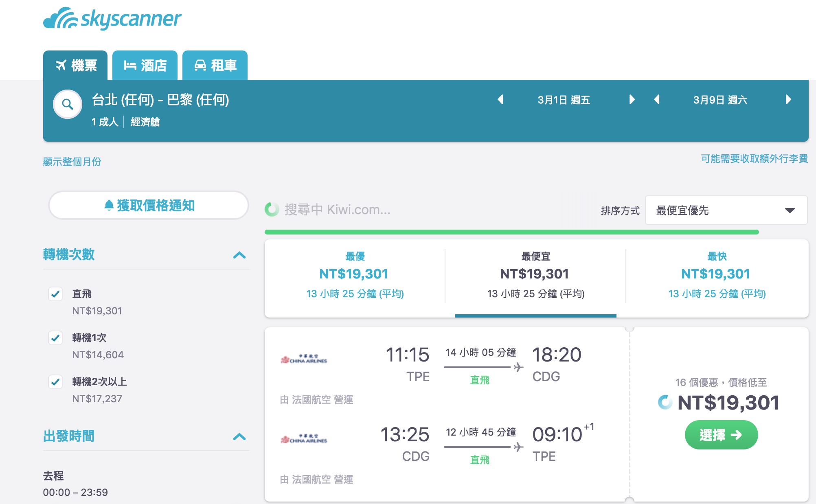Viewport: 816px width, 504px height.
Task: Click the 3月1日 週五 departure date
Action: [564, 100]
